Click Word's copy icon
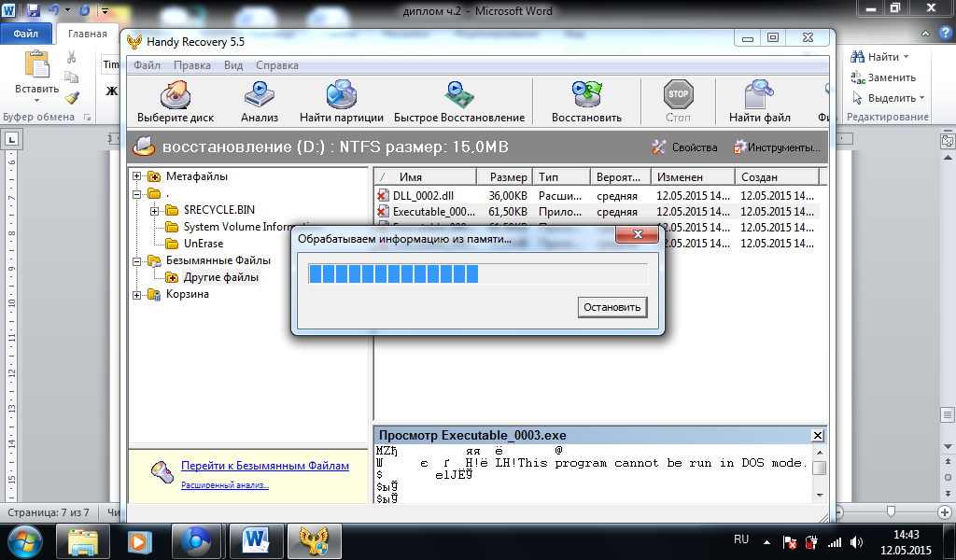The image size is (956, 560). pos(71,77)
